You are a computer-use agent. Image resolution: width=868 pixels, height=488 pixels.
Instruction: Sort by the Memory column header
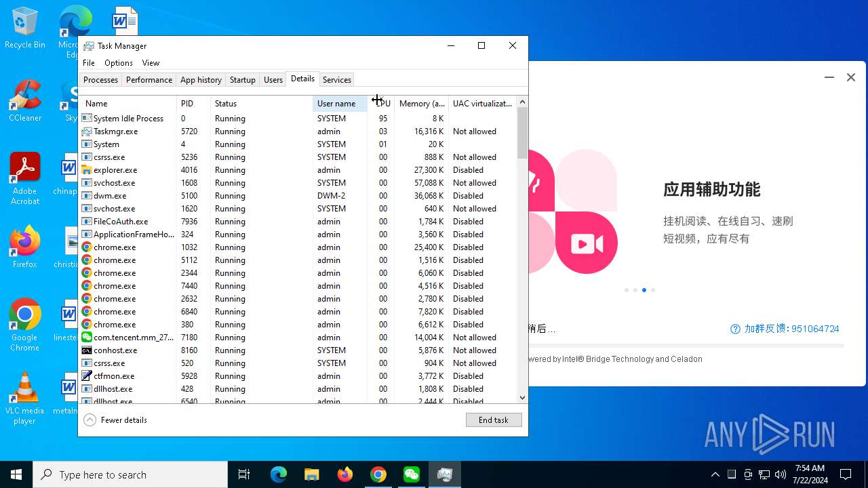[x=421, y=104]
